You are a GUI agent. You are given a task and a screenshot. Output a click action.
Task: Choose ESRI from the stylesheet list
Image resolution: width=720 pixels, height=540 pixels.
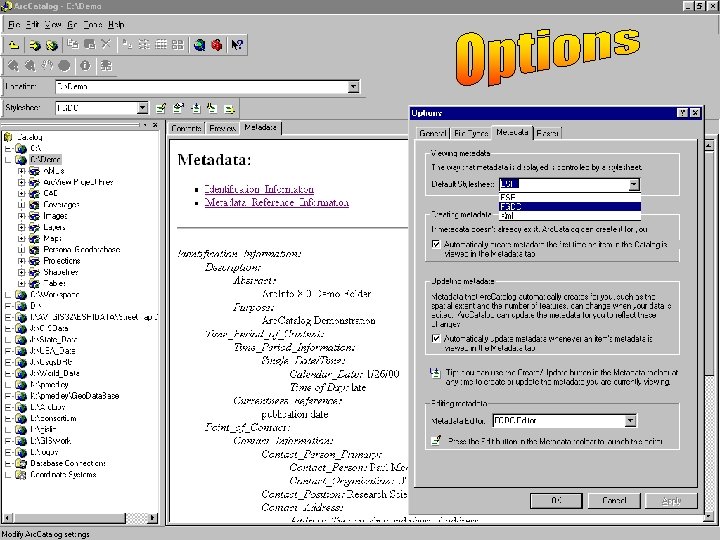(x=569, y=197)
